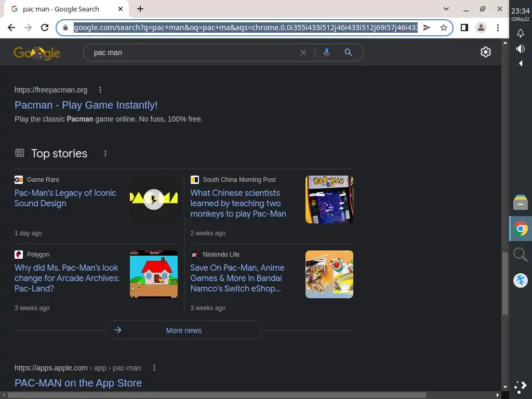This screenshot has height=399, width=532.
Task: Clear the search box with the X
Action: point(303,52)
